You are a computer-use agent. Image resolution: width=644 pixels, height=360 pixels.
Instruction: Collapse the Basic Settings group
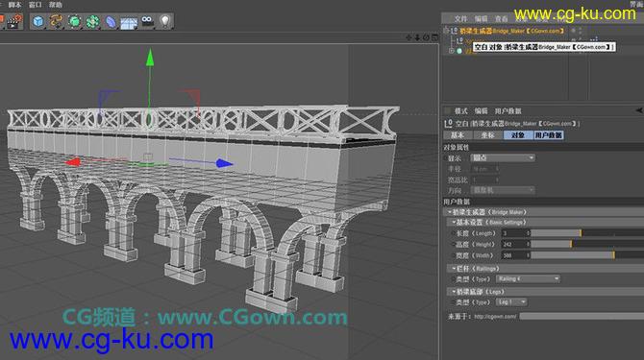pyautogui.click(x=454, y=222)
